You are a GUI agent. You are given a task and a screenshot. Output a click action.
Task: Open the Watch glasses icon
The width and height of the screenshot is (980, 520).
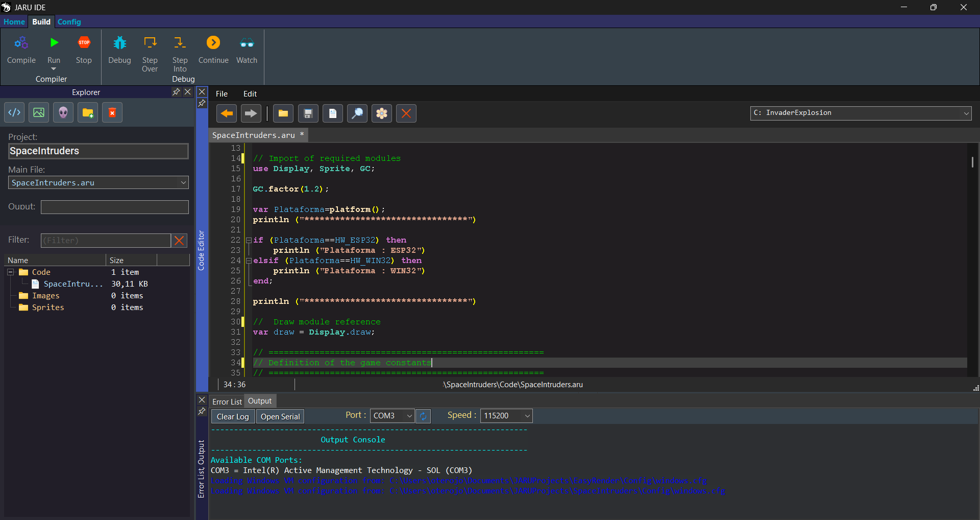pos(247,43)
